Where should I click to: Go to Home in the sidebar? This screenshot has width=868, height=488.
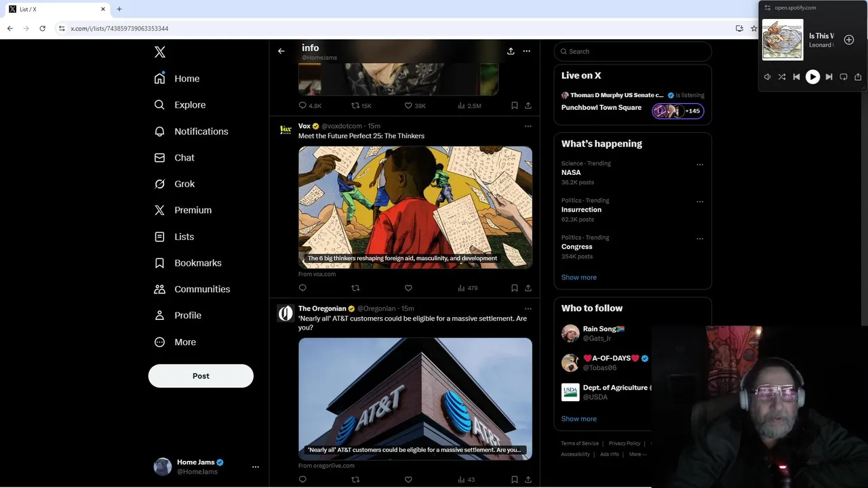click(177, 79)
